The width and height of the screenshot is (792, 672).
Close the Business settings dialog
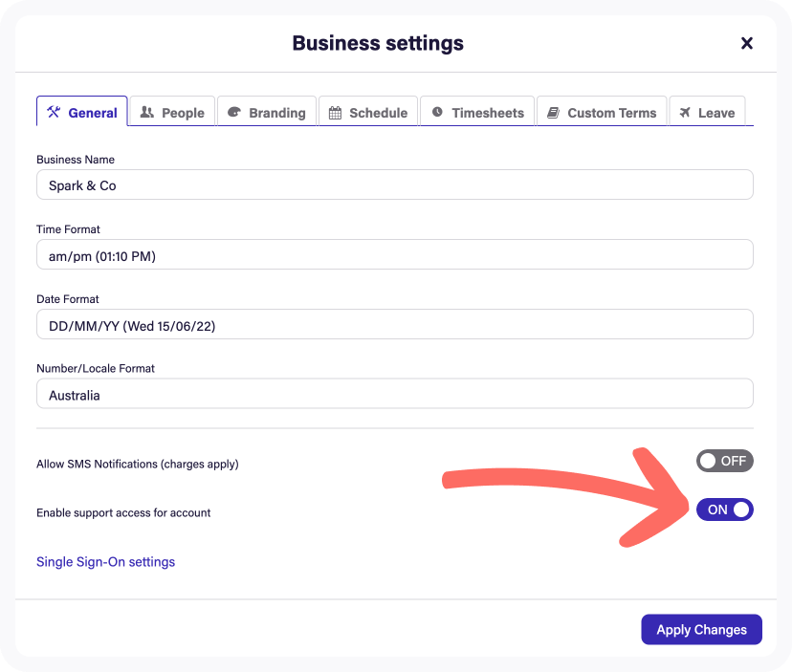[746, 43]
